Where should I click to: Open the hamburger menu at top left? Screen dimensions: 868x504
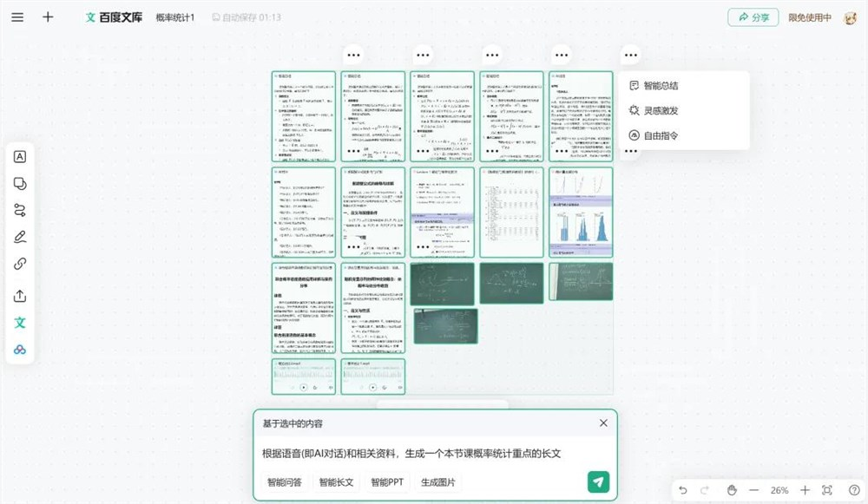(16, 16)
